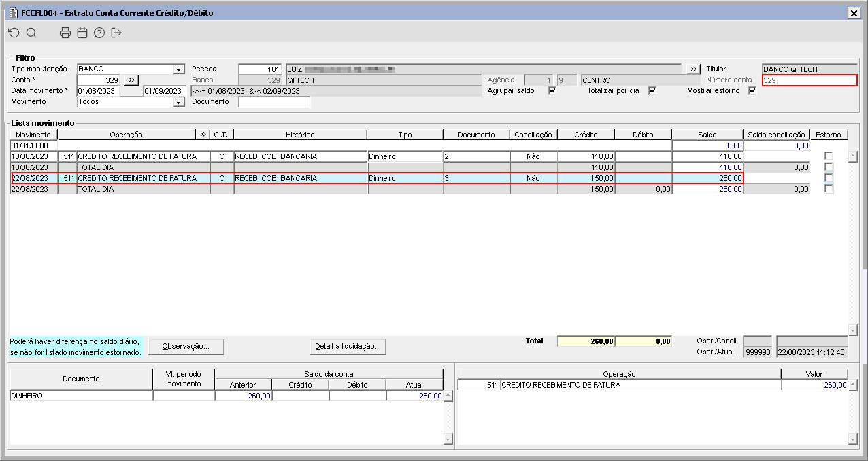Screen dimensions: 868x461
Task: Click the » column header in Lista movimento
Action: [203, 135]
